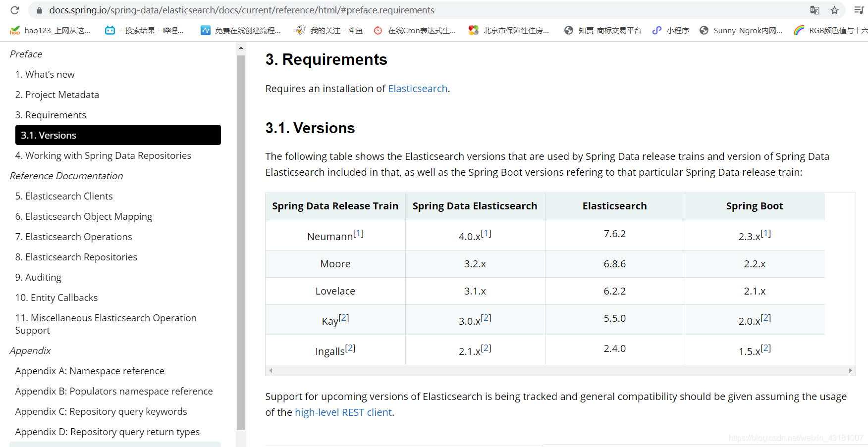
Task: Click footnote [1] beside 4.0.x
Action: click(x=486, y=233)
